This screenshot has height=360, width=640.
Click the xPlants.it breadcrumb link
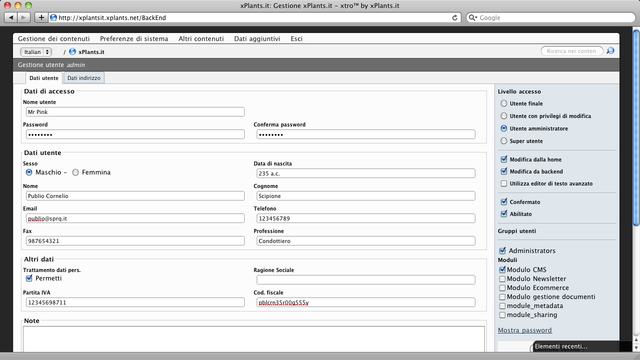point(91,52)
